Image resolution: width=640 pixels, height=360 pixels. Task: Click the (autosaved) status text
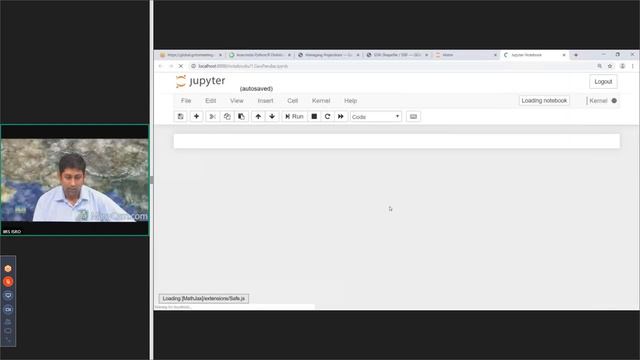pos(256,89)
